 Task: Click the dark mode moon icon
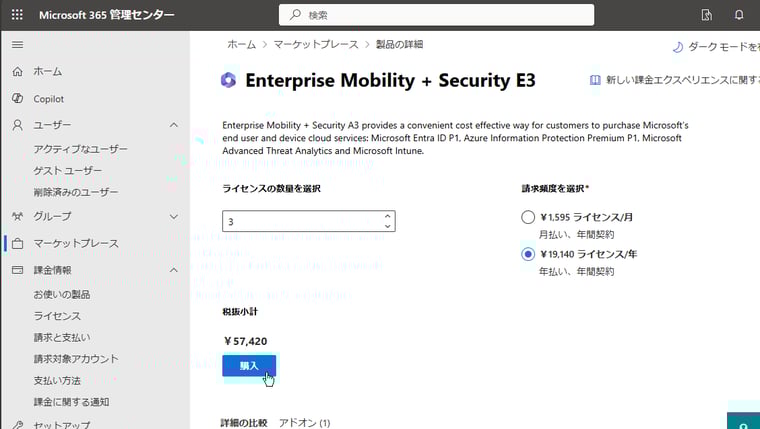pyautogui.click(x=678, y=47)
